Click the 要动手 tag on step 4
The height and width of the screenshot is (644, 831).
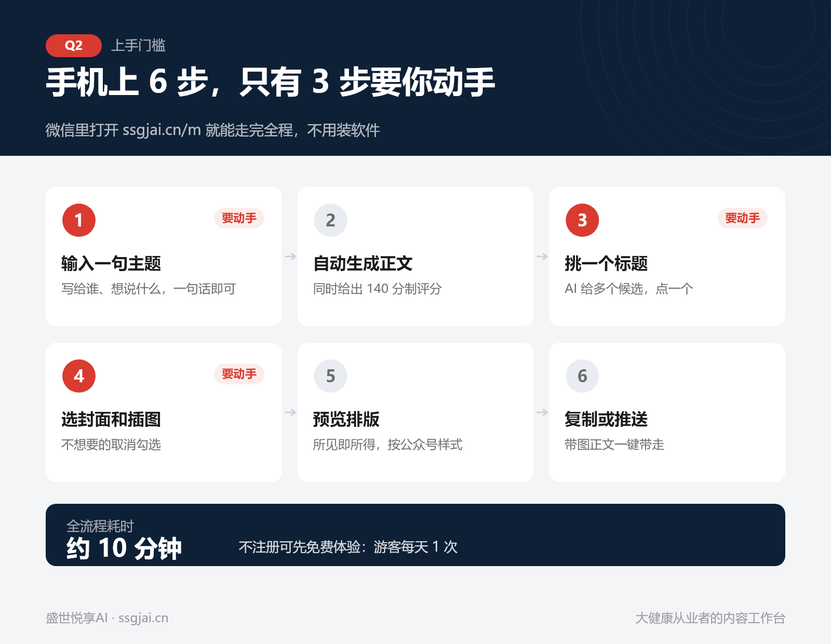click(239, 374)
